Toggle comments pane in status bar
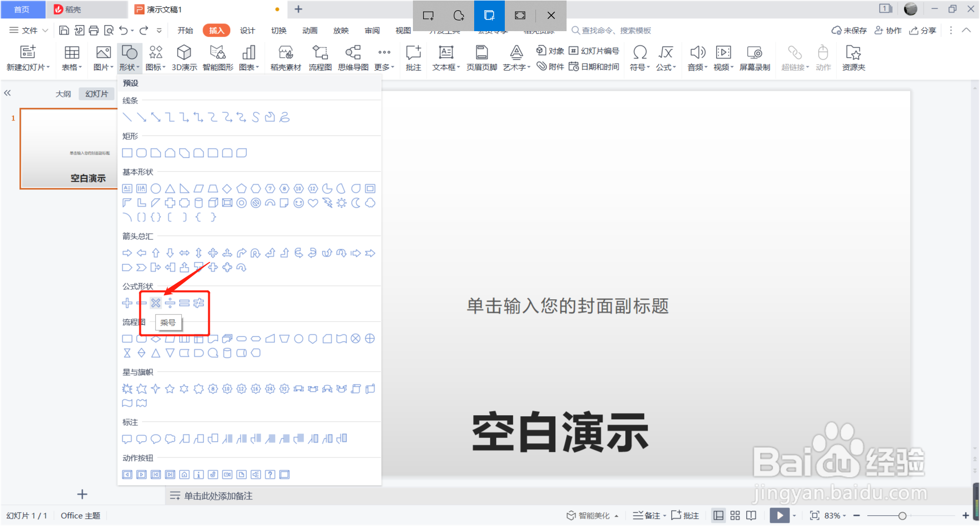 pos(685,515)
